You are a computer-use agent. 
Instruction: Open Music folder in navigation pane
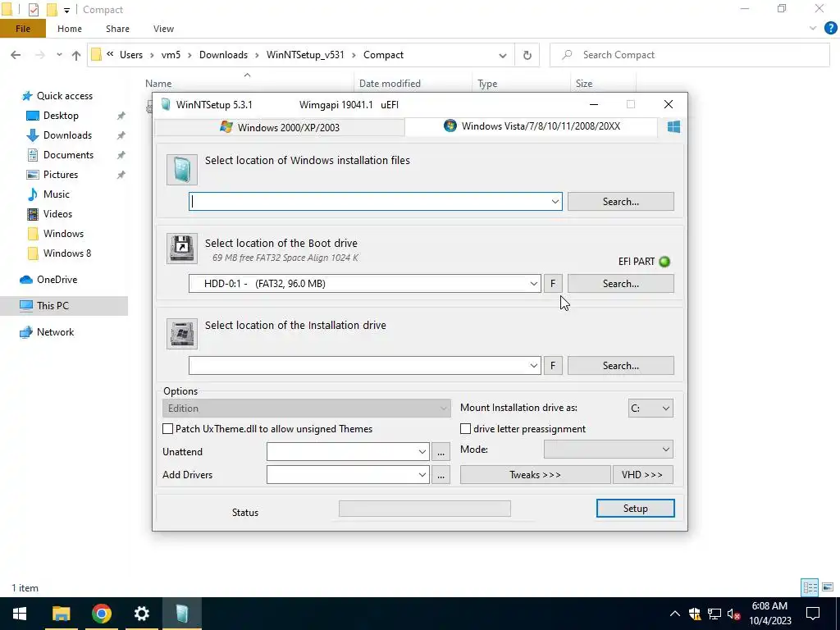point(57,194)
